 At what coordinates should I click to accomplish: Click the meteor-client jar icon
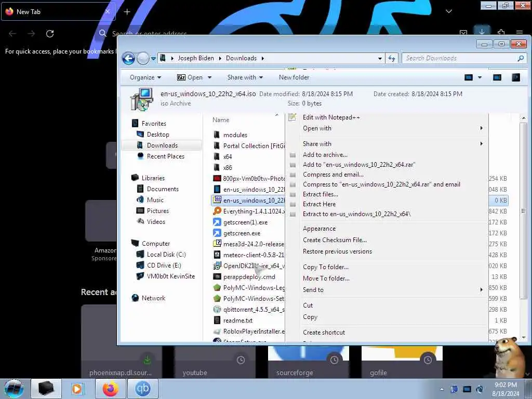[217, 255]
